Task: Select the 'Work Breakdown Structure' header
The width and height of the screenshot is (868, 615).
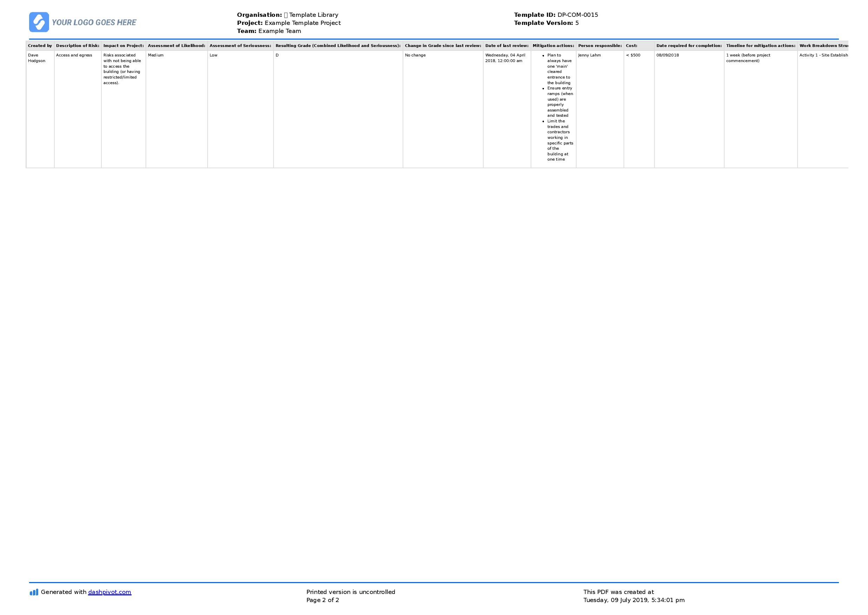Action: click(x=823, y=46)
